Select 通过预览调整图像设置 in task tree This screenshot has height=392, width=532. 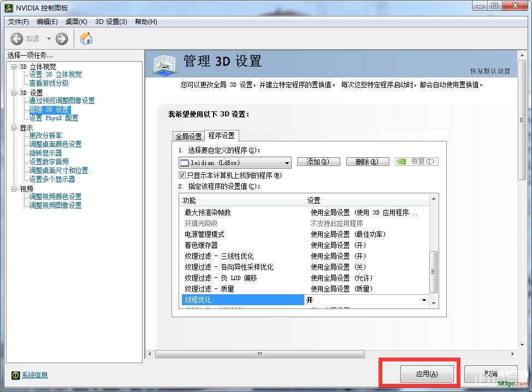pos(62,100)
